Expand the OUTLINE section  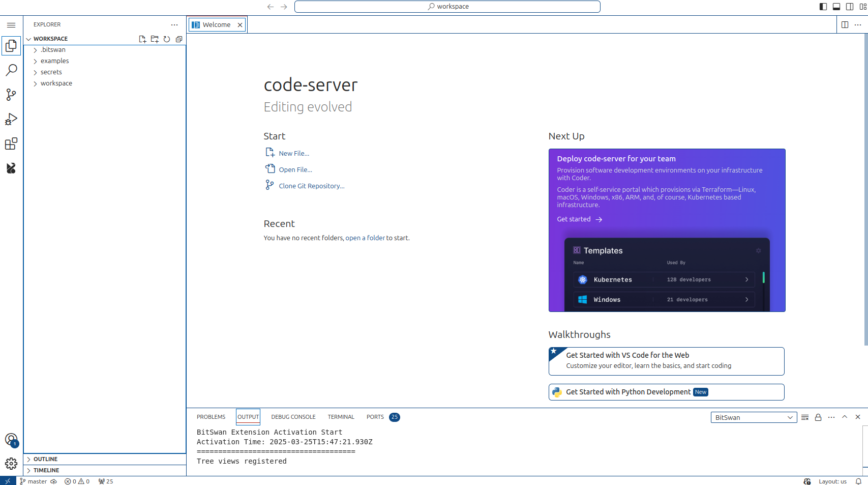[x=105, y=459]
